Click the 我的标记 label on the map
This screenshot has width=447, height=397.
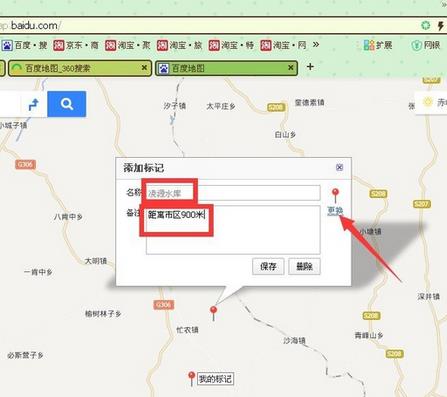[x=215, y=379]
